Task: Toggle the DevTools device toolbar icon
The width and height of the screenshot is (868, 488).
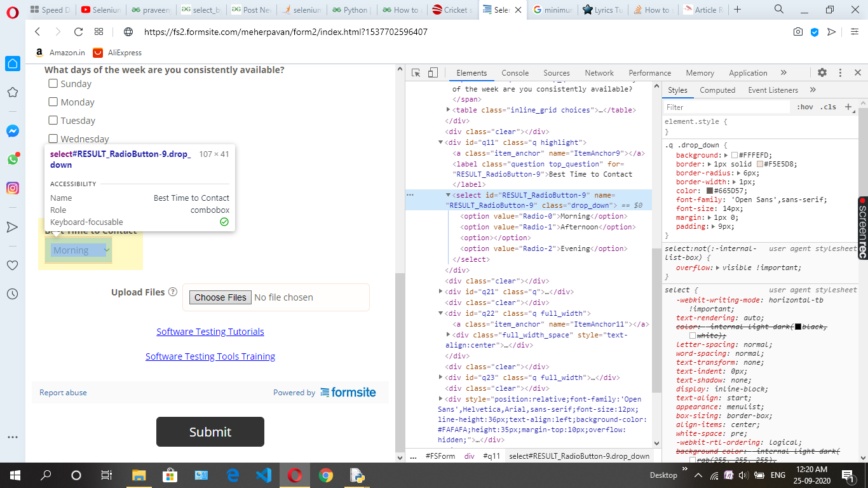Action: (433, 73)
